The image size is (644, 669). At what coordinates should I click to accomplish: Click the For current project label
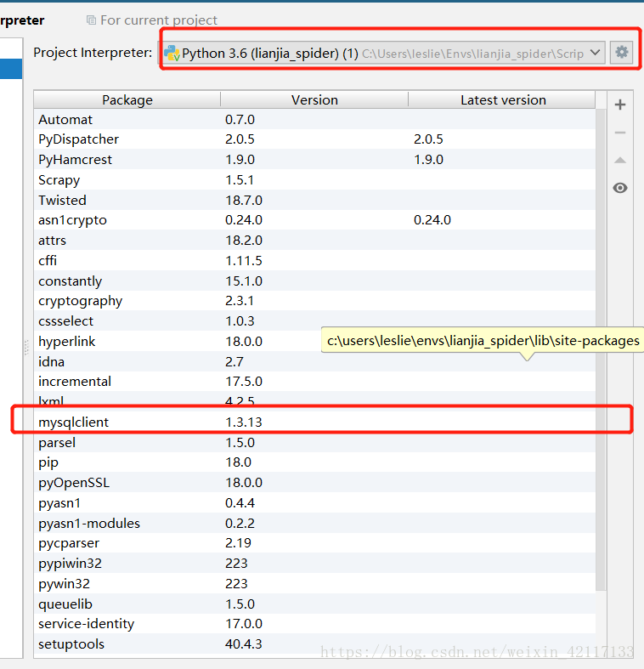159,20
